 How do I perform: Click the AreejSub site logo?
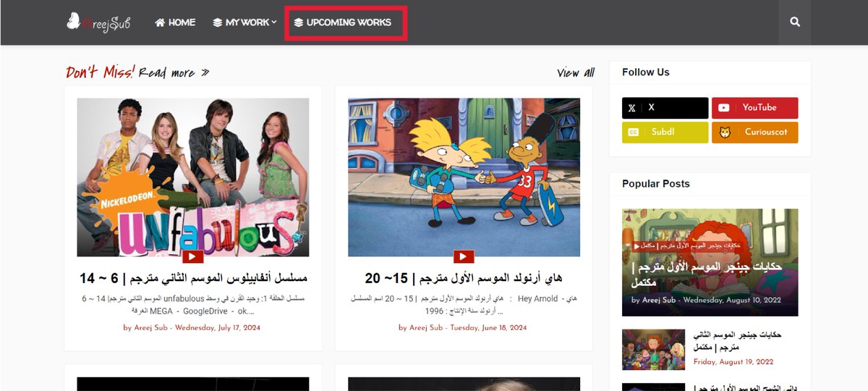[x=98, y=22]
